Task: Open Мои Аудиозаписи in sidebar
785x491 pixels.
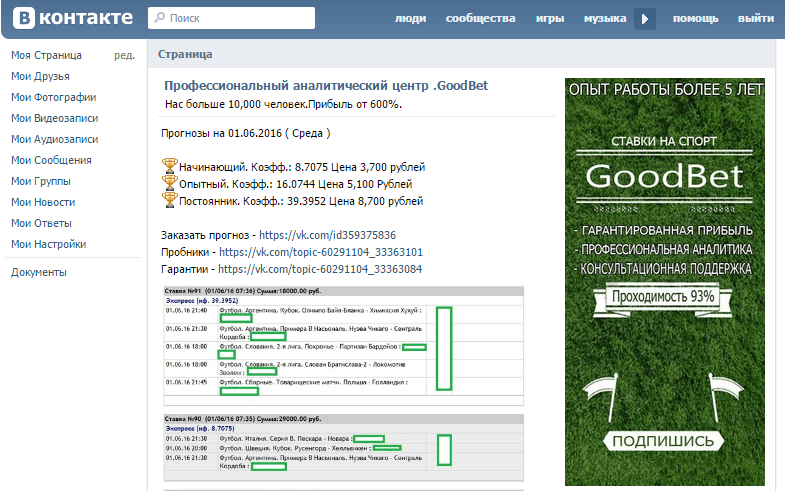Action: (x=55, y=139)
